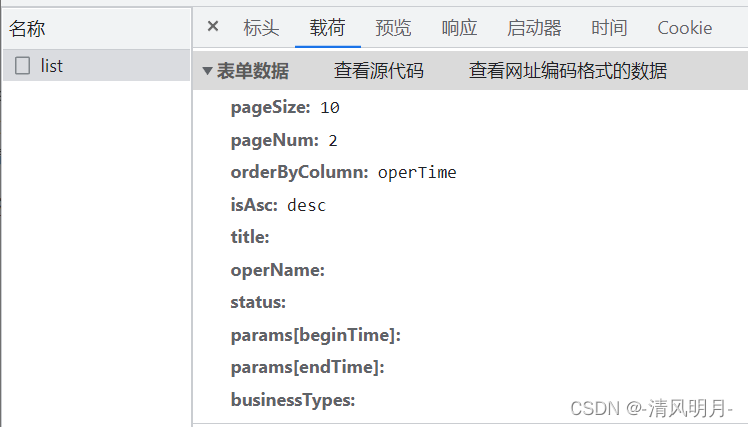
Task: Click the isAsc value desc
Action: (x=306, y=205)
